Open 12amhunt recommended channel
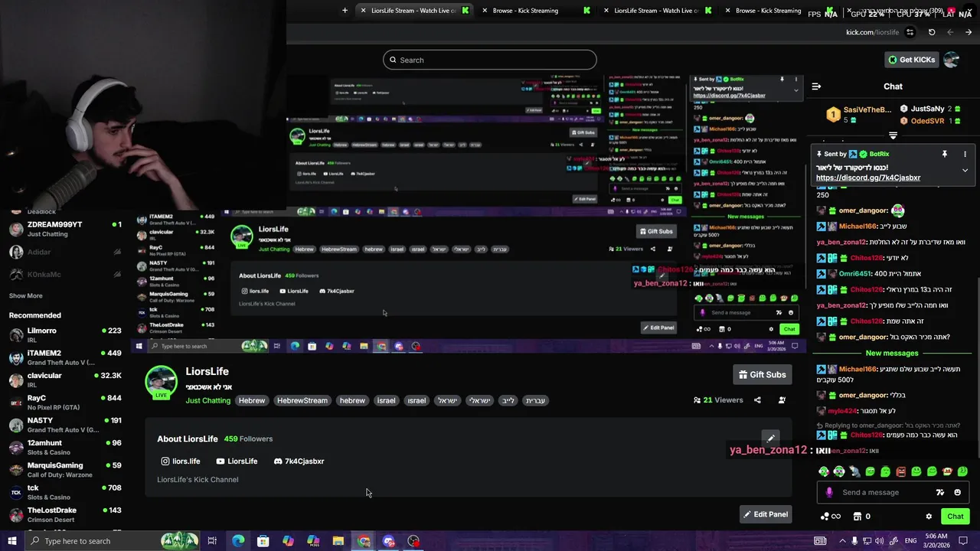Image resolution: width=980 pixels, height=551 pixels. 65,447
